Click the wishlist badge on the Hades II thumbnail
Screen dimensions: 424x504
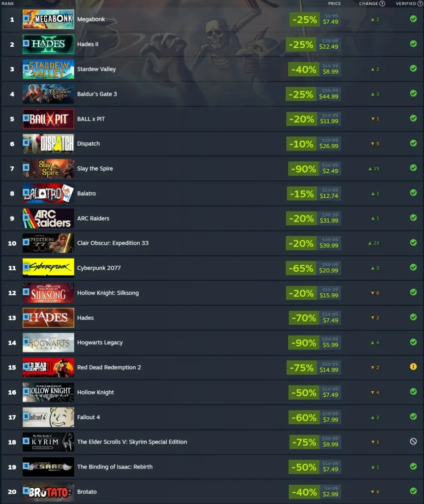point(27,43)
